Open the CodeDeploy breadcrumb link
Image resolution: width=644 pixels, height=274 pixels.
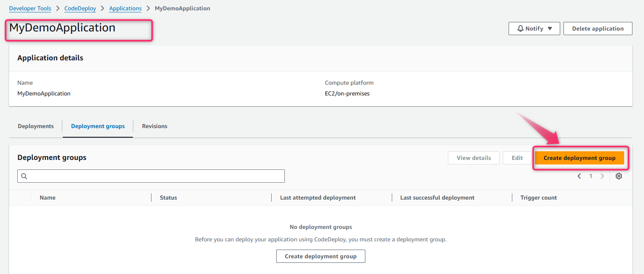(80, 8)
